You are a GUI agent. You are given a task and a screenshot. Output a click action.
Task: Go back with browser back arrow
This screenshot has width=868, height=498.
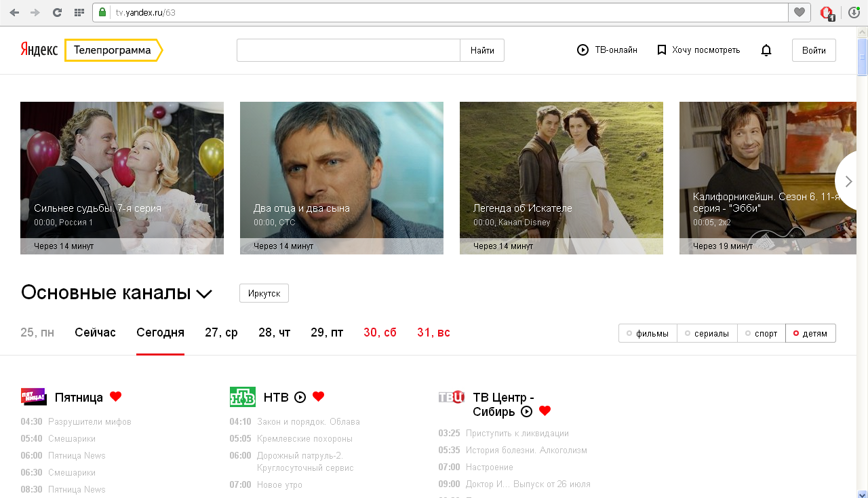(14, 12)
